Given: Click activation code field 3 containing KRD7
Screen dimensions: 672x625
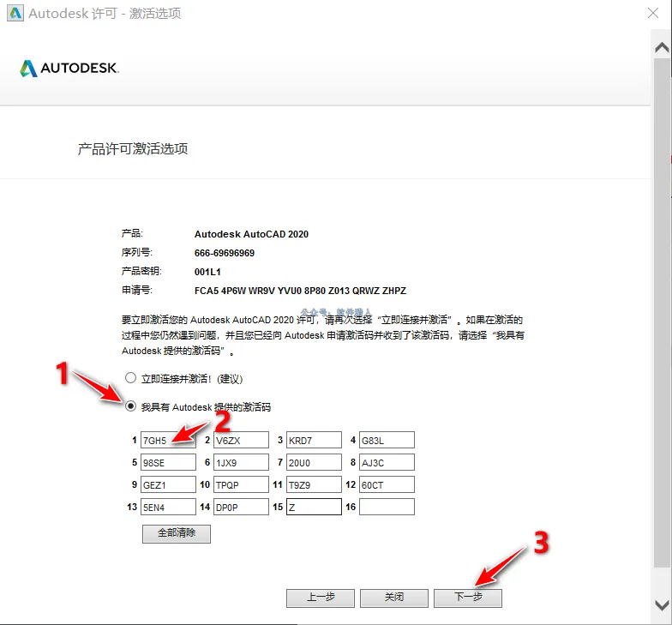Looking at the screenshot, I should 314,440.
